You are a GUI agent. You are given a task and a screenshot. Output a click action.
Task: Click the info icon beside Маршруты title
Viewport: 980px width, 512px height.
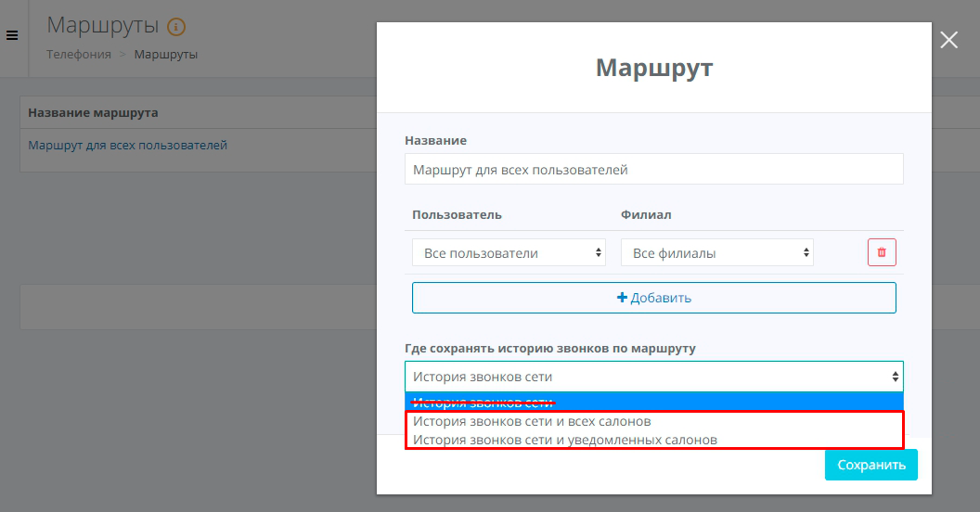pos(176,27)
